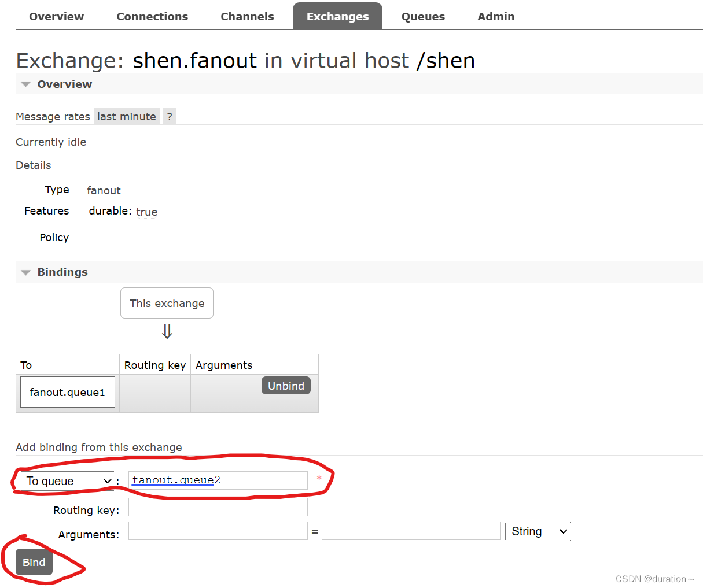Open the fanout.queue1 binding link
Image resolution: width=703 pixels, height=588 pixels.
pos(67,391)
